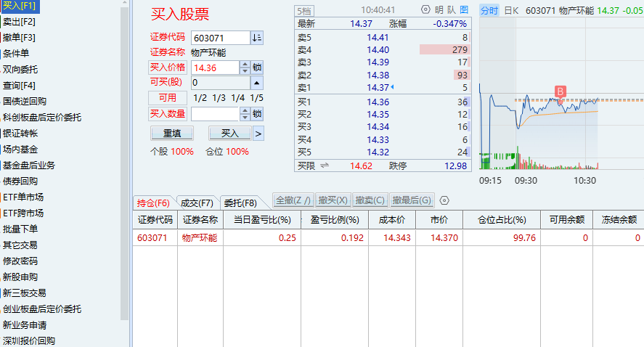Screen dimensions: 644x347
Task: Open 基金盘后业务 in the sidebar
Action: pyautogui.click(x=29, y=166)
